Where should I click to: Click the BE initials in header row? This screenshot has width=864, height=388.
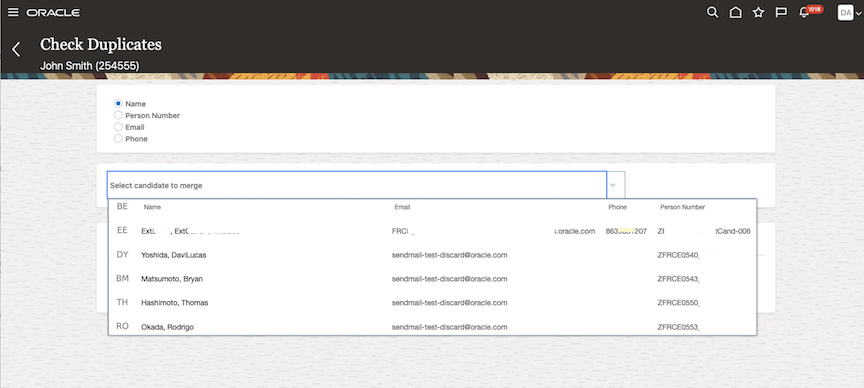coord(122,206)
